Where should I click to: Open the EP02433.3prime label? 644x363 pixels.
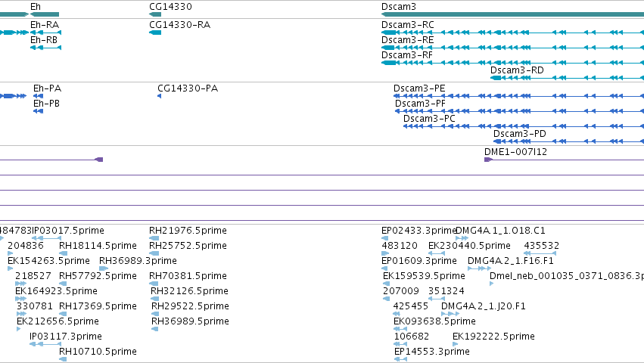419,231
